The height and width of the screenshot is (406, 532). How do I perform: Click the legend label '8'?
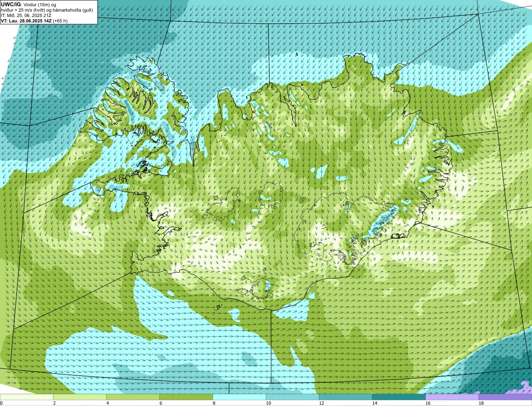click(214, 403)
